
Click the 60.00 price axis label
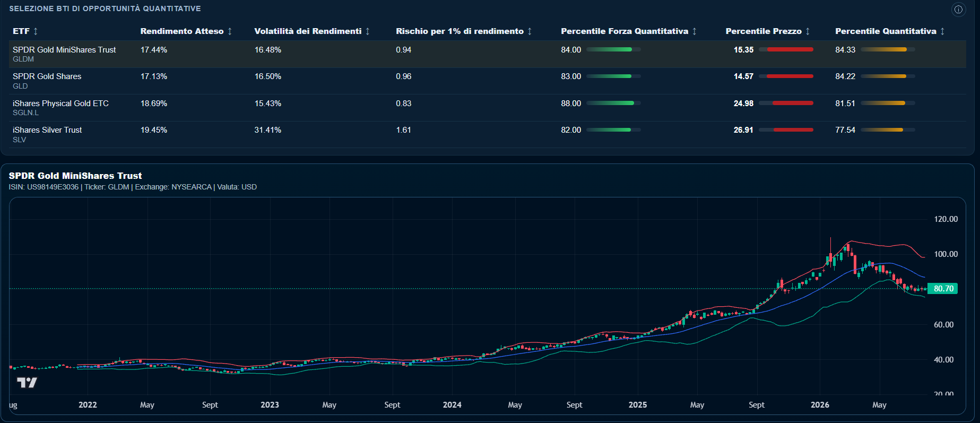943,325
